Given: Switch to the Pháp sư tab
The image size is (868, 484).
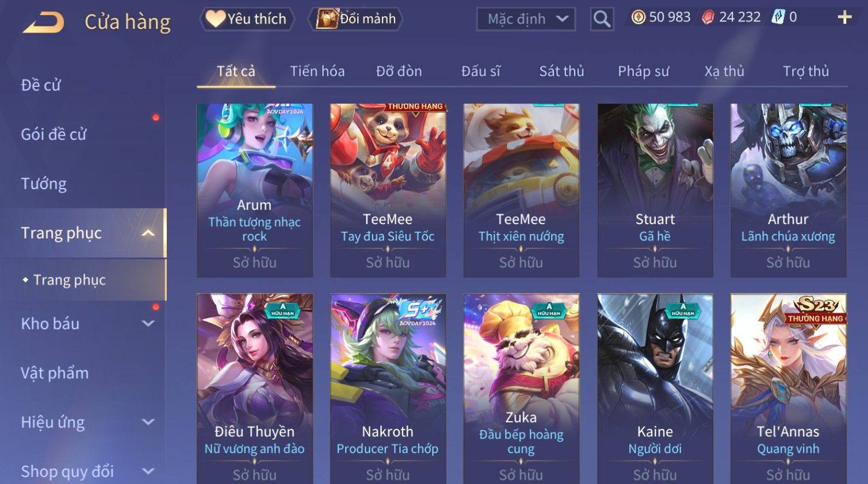Looking at the screenshot, I should tap(643, 71).
